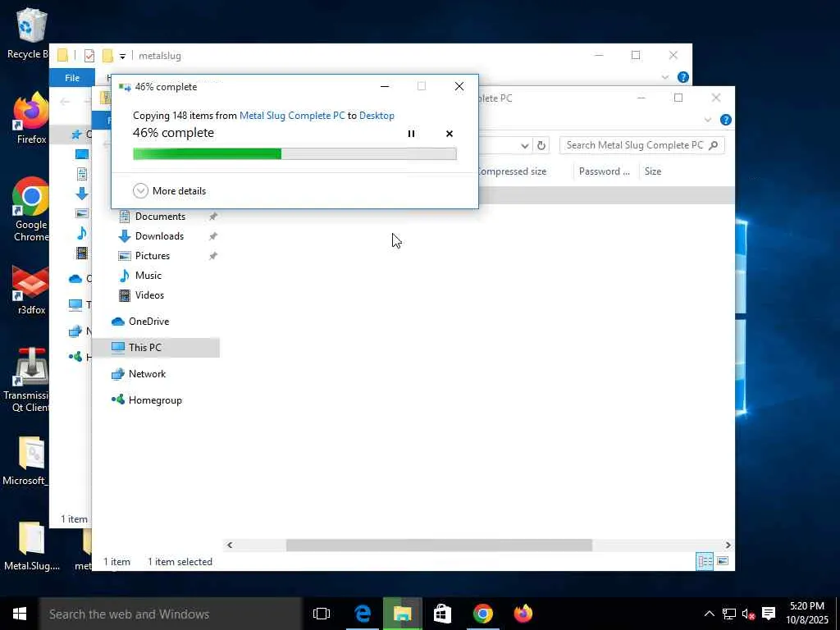This screenshot has width=840, height=630.
Task: Select Music in navigation pane
Action: pyautogui.click(x=148, y=276)
